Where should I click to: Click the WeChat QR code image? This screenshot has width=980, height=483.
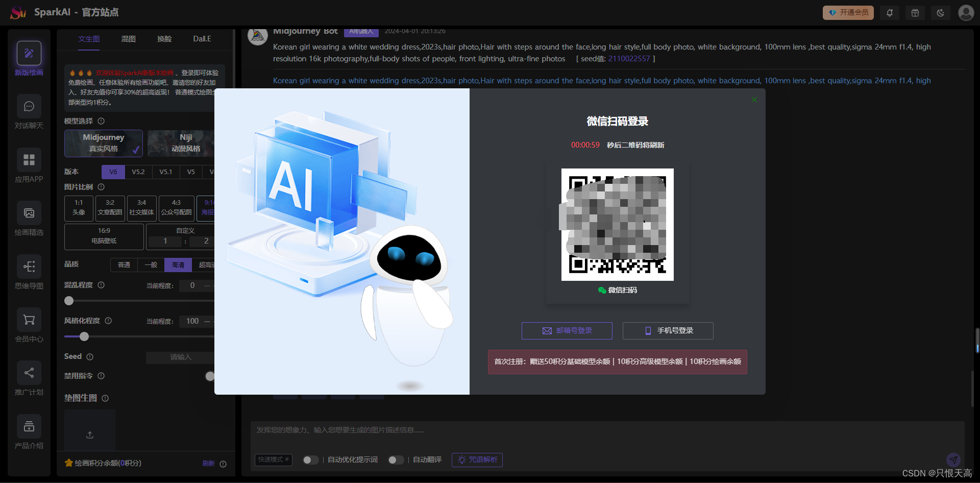point(618,225)
